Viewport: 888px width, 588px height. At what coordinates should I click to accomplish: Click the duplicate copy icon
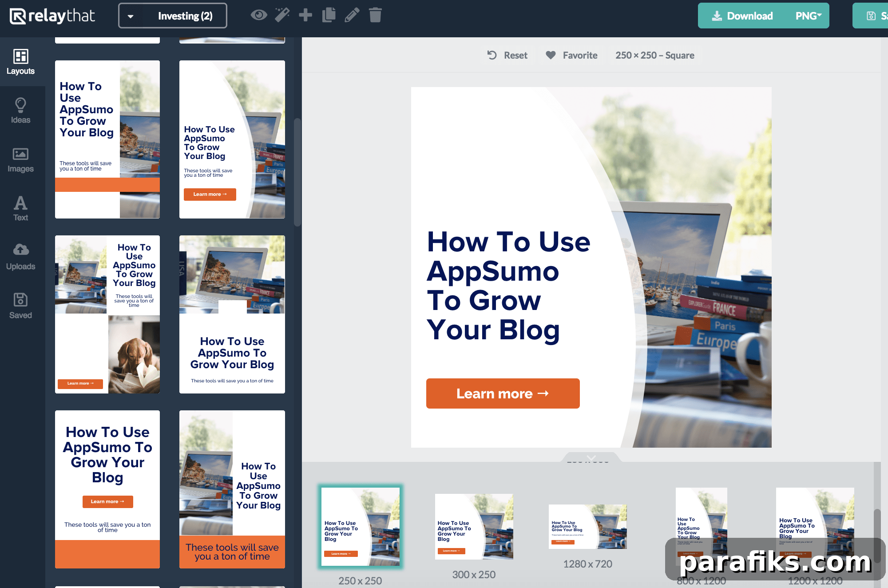(329, 15)
